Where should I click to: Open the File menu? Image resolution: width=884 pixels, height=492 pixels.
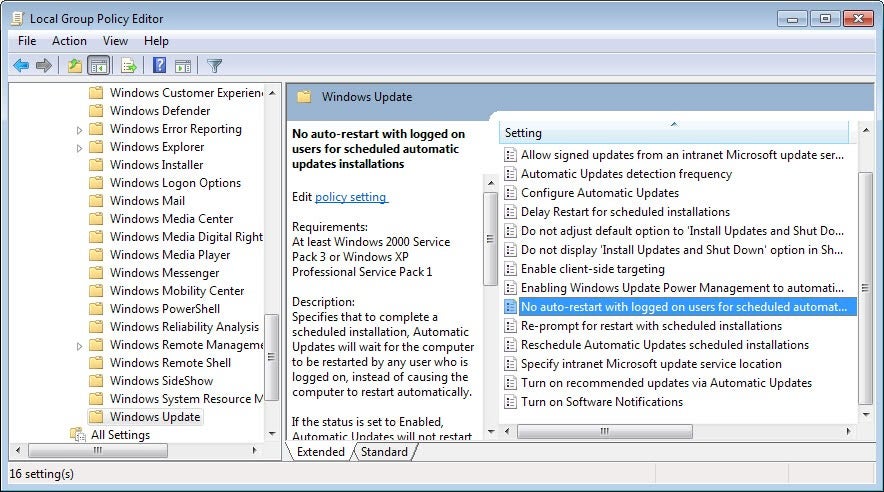point(26,41)
